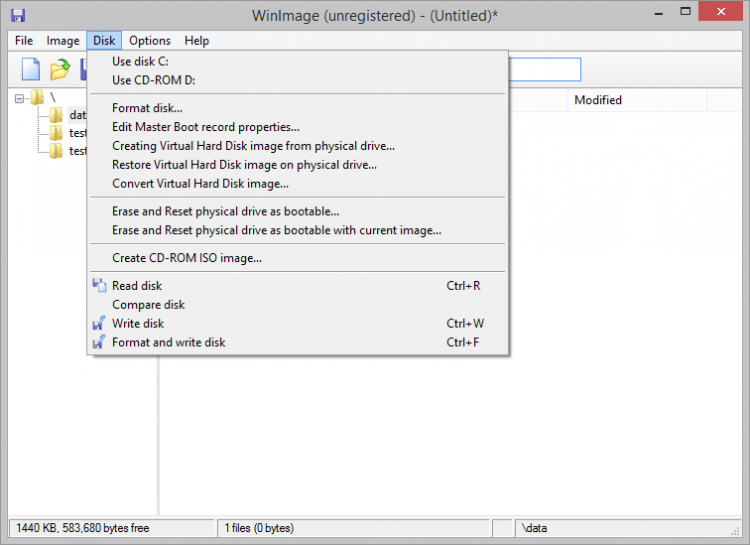Click the WinImage floppy title bar icon
This screenshot has width=750, height=545.
(x=18, y=15)
